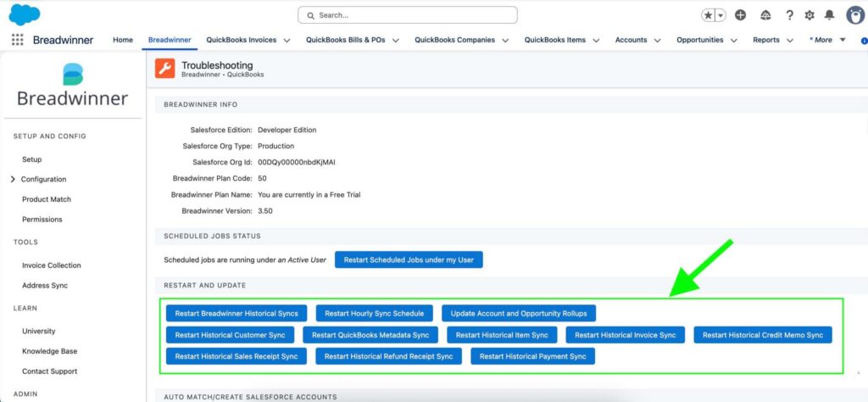Go to the Home tab

click(123, 40)
